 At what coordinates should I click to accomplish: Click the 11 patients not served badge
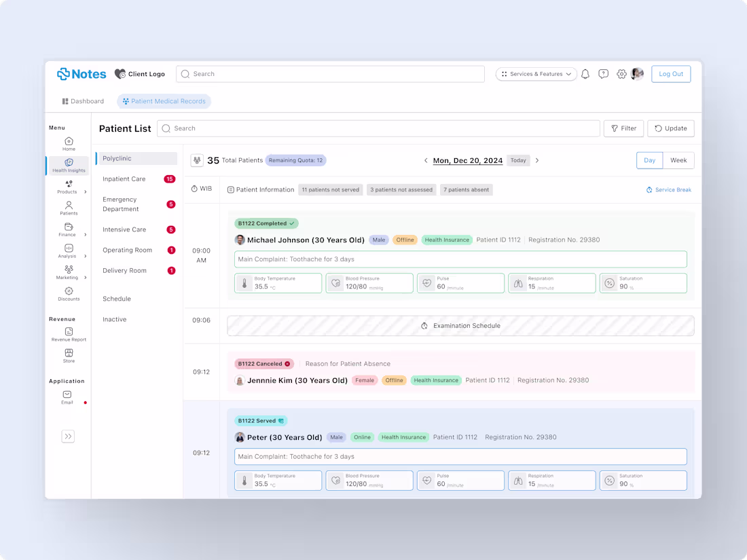[x=331, y=189]
